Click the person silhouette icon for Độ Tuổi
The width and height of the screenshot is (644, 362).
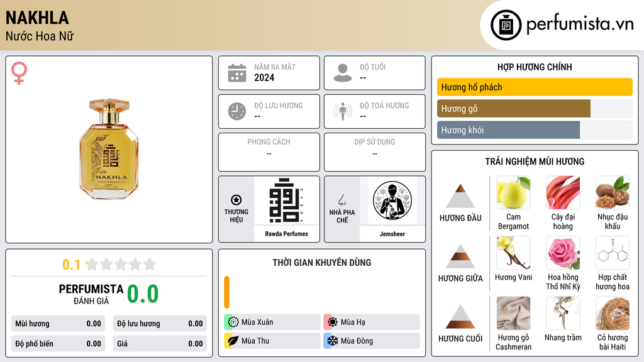click(x=343, y=73)
